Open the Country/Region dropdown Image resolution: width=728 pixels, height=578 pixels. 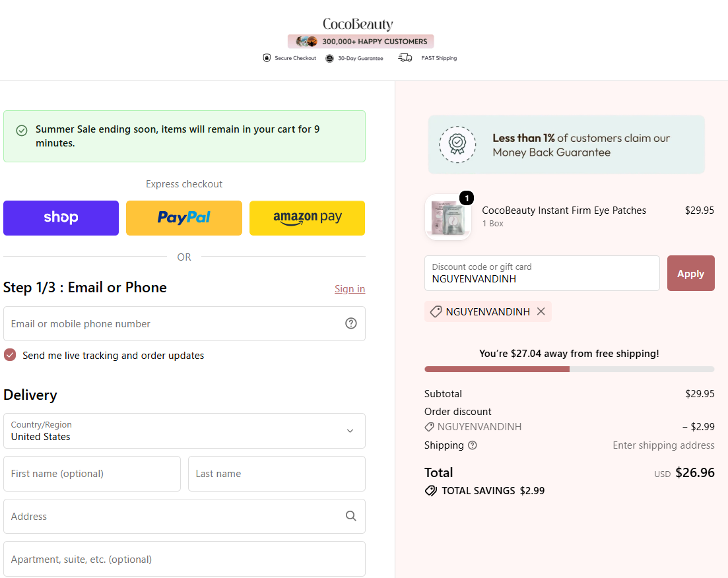tap(184, 431)
